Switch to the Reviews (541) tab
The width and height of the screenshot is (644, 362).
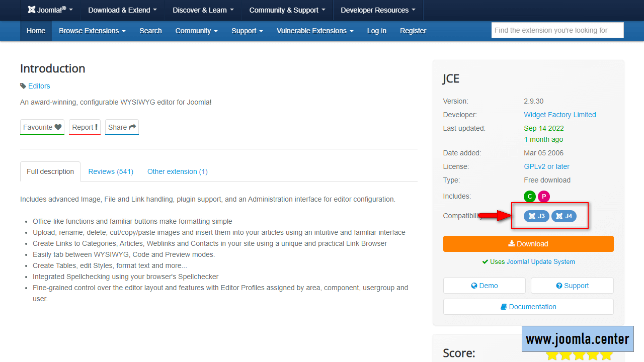click(111, 171)
